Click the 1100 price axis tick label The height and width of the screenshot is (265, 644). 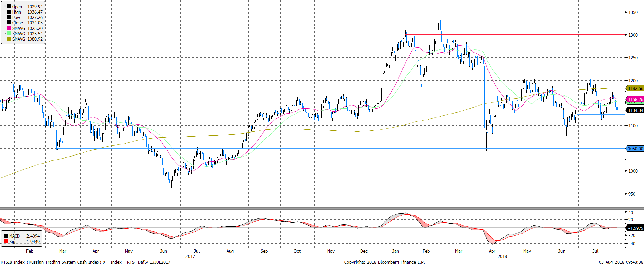pyautogui.click(x=633, y=126)
